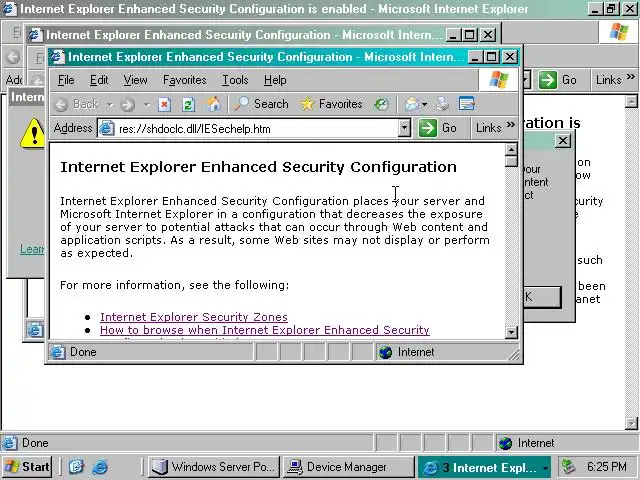Click the page icon in the address bar
This screenshot has height=480, width=640.
[x=107, y=129]
